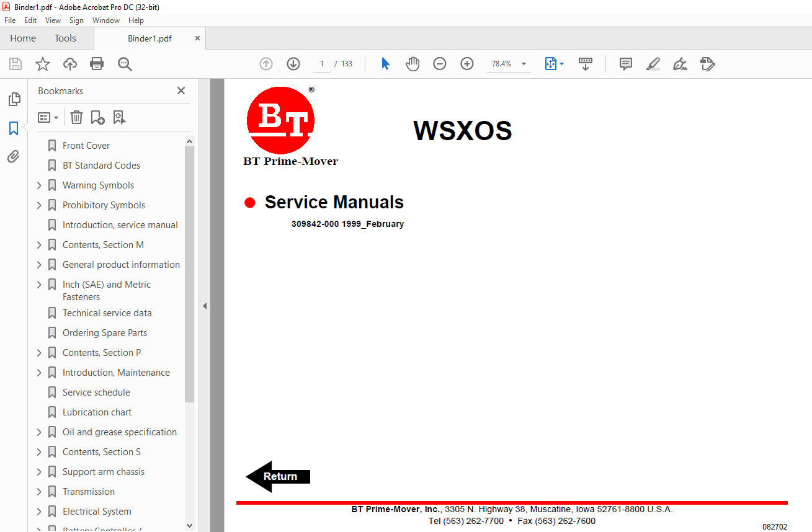The width and height of the screenshot is (812, 532).
Task: Open the stamp tool icon
Action: (708, 64)
